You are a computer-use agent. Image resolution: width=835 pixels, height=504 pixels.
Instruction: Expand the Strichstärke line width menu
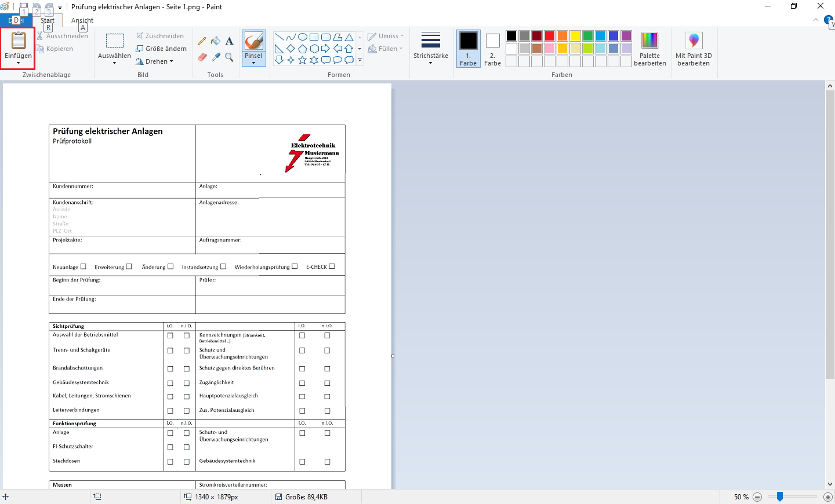[430, 49]
